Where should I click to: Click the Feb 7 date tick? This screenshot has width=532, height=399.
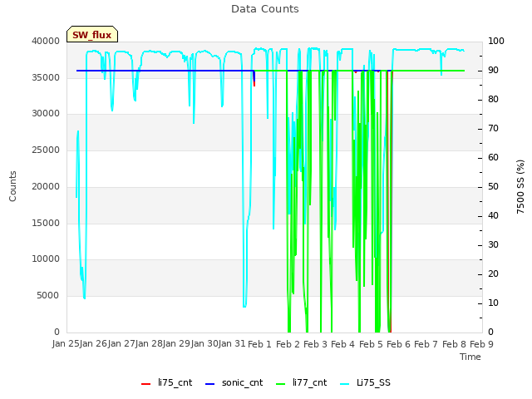pos(426,344)
